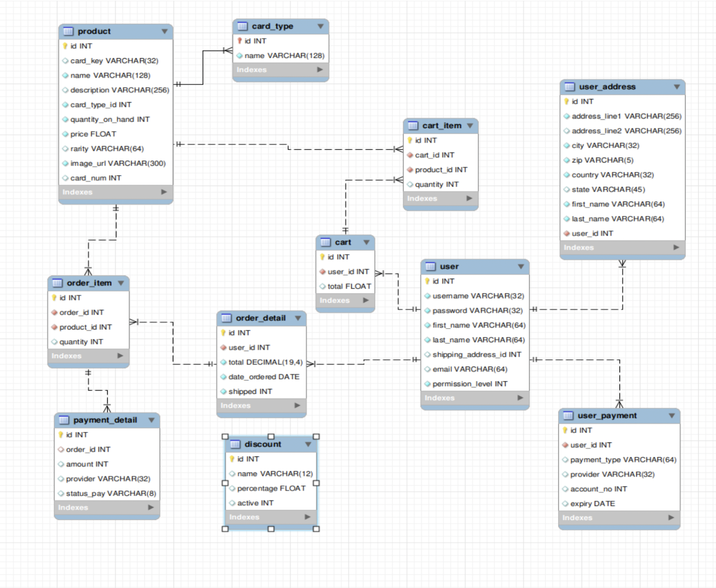Expand the Indexes section of payment_detail table
The width and height of the screenshot is (716, 588).
(x=151, y=508)
